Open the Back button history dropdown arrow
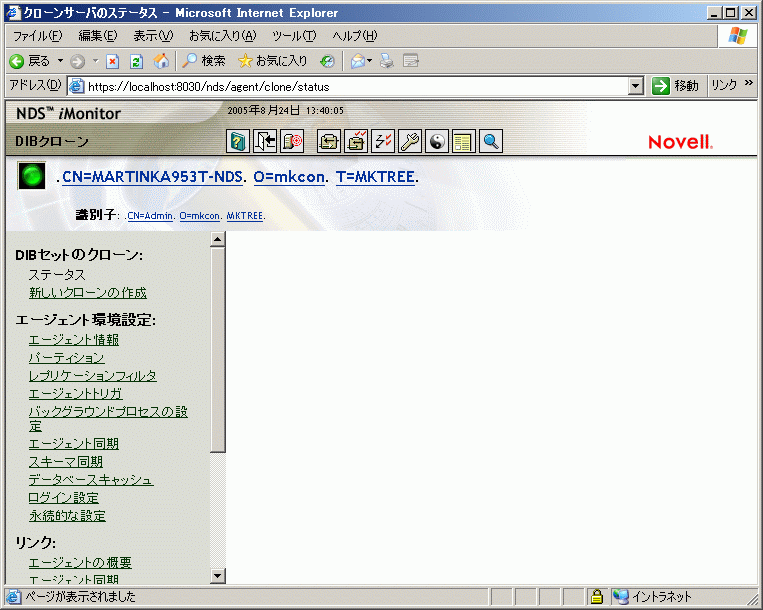This screenshot has width=763, height=610. (x=60, y=61)
